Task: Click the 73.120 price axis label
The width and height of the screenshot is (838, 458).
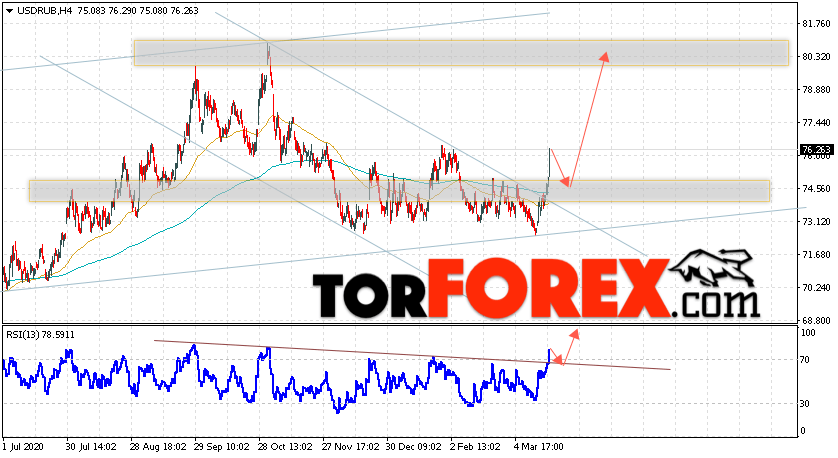Action: [817, 221]
